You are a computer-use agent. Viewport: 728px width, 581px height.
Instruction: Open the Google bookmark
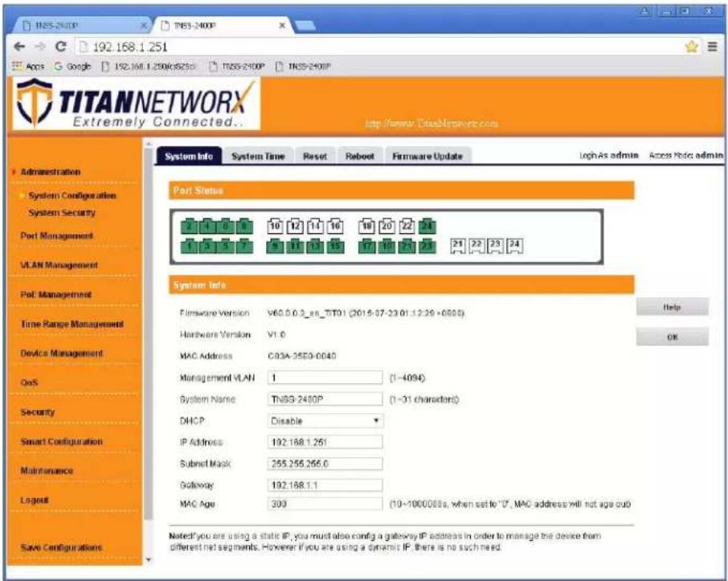(x=72, y=67)
